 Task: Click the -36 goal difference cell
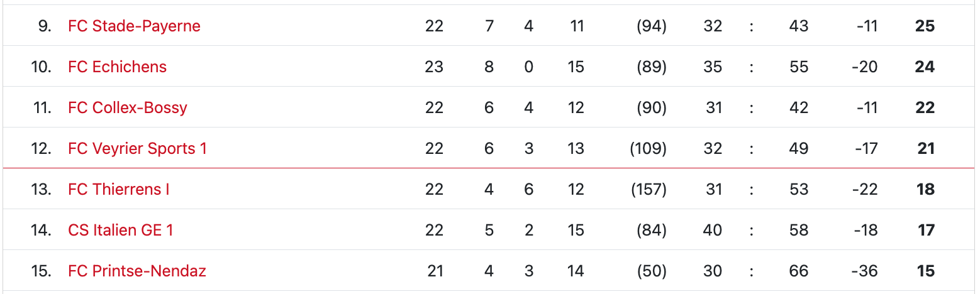(x=864, y=271)
